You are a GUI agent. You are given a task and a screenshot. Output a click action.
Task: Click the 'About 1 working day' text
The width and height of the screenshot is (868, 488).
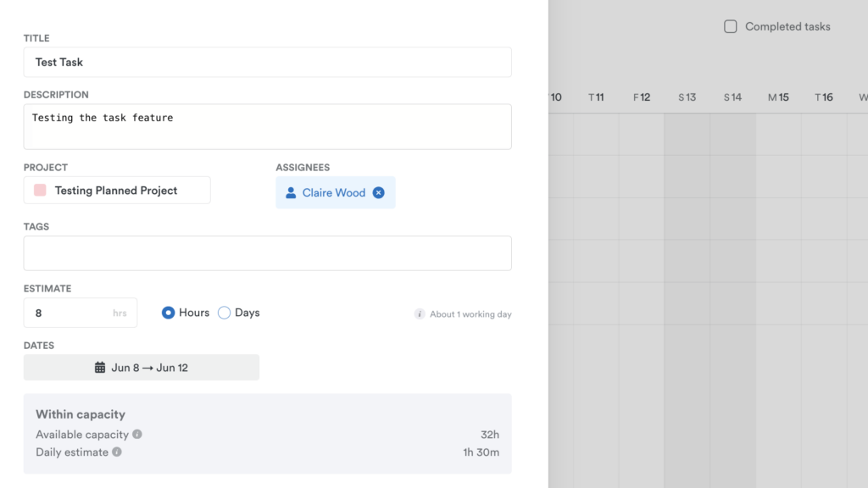[470, 314]
